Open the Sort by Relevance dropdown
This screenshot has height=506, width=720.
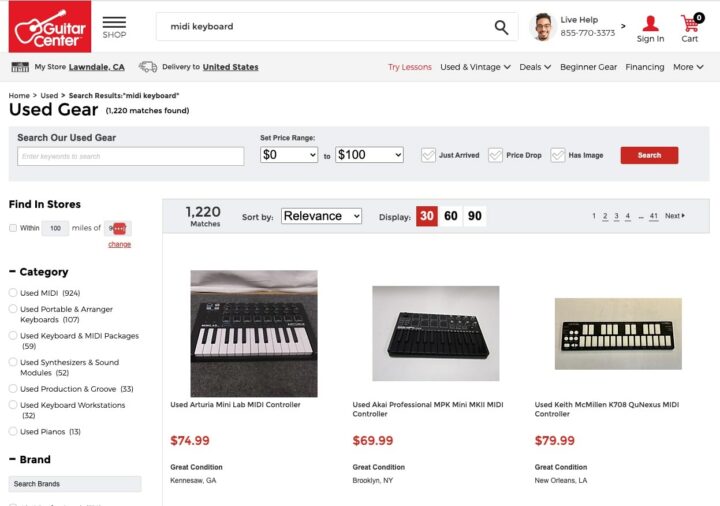[x=321, y=216]
